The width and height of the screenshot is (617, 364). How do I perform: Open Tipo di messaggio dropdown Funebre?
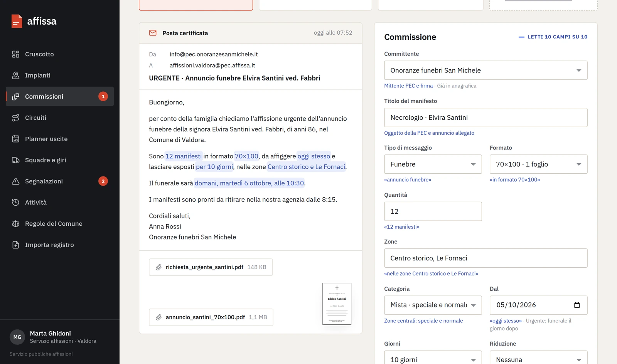(x=433, y=164)
